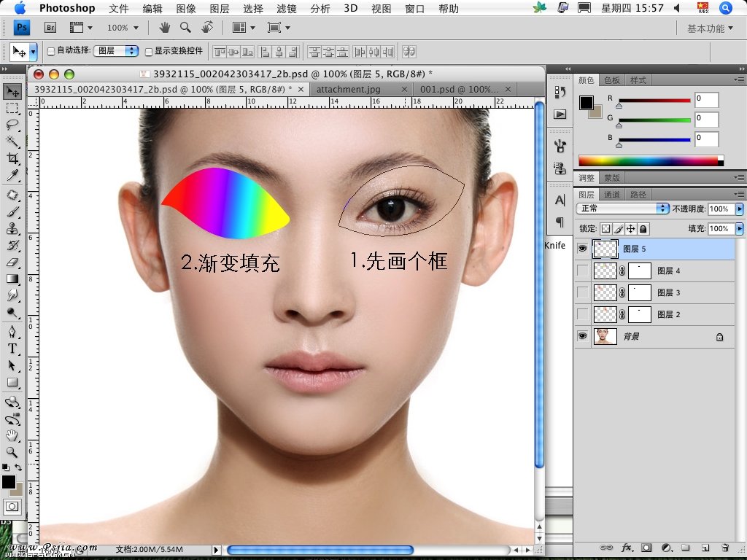Select the Hand tool in toolbox

tap(12, 436)
